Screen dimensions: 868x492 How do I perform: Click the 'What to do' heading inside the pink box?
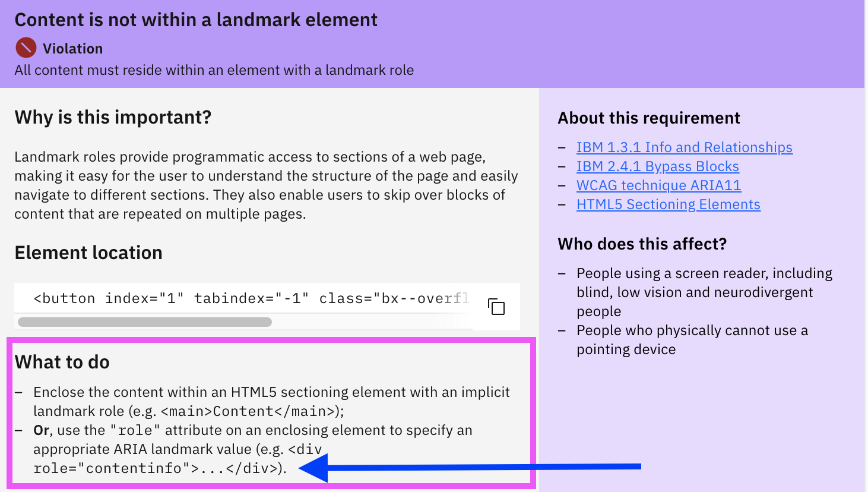(x=61, y=361)
